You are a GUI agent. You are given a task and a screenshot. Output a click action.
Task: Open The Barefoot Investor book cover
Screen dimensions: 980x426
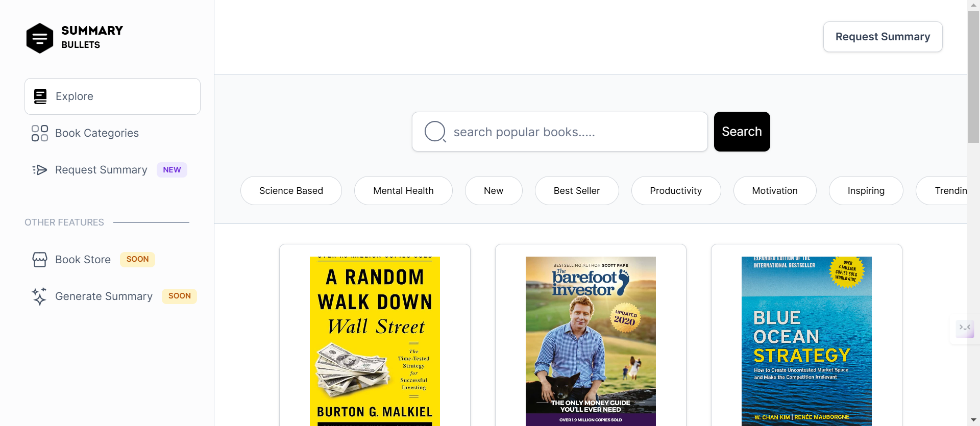point(591,341)
